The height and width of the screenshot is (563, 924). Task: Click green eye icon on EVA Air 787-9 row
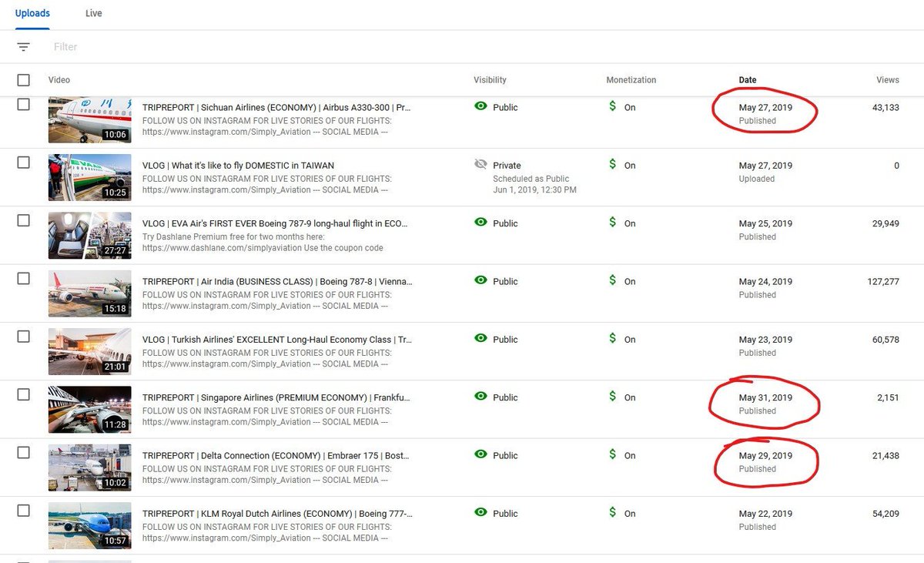pyautogui.click(x=481, y=222)
